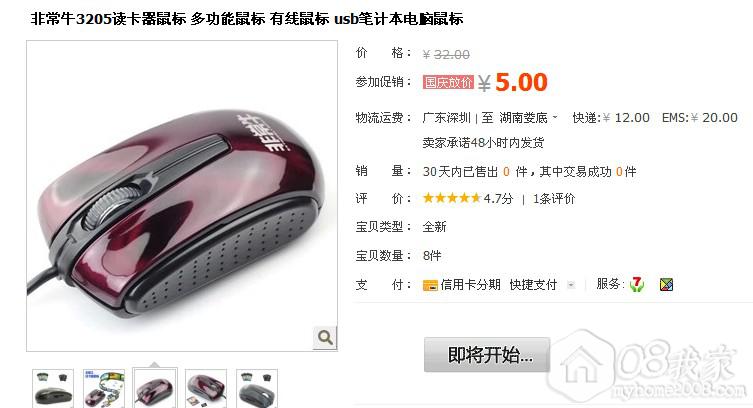
Task: Click the 信用卡分期 payment link
Action: point(471,285)
